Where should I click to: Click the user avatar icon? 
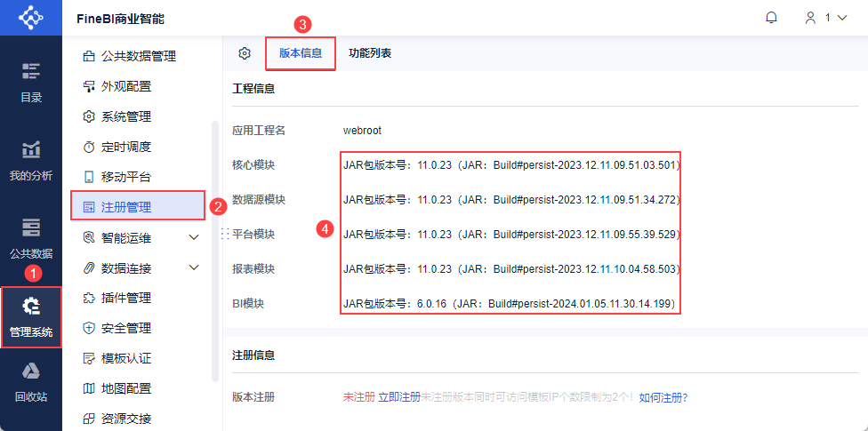pyautogui.click(x=810, y=18)
